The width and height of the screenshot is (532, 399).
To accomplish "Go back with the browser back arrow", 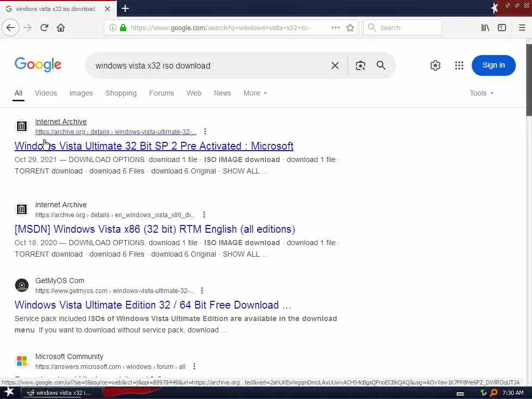I will click(10, 28).
